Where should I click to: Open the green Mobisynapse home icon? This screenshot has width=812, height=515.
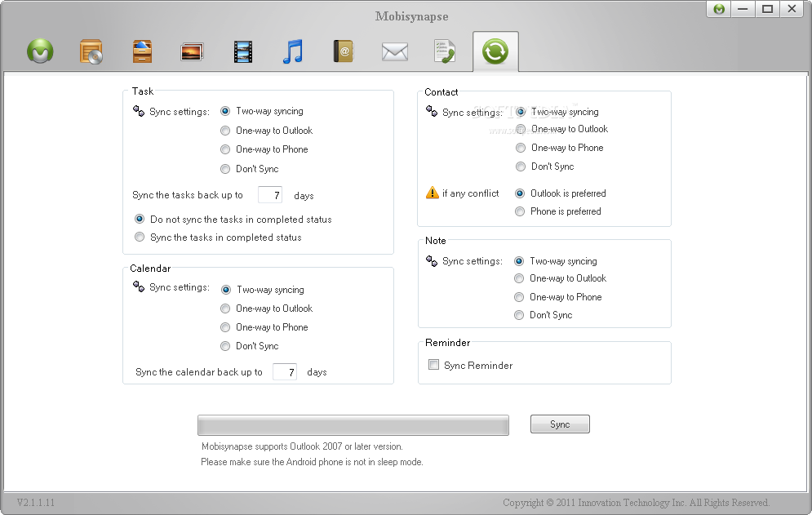click(40, 51)
